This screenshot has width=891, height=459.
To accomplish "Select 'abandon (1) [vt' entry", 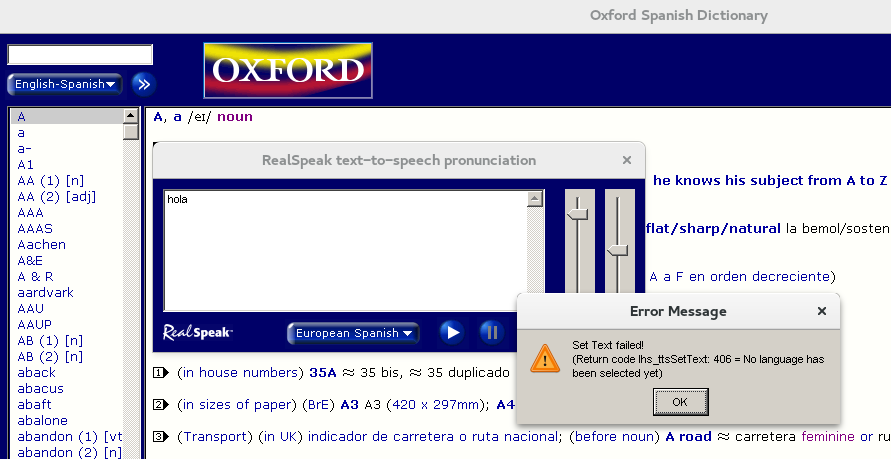I will (x=70, y=436).
